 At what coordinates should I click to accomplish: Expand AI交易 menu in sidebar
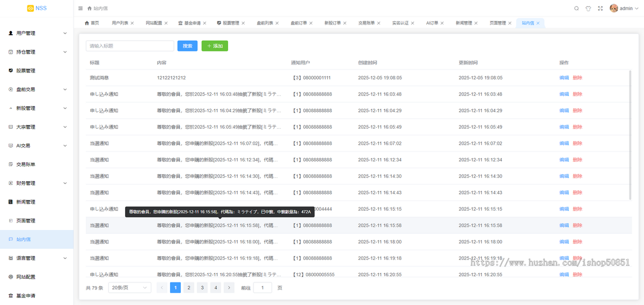click(36, 146)
